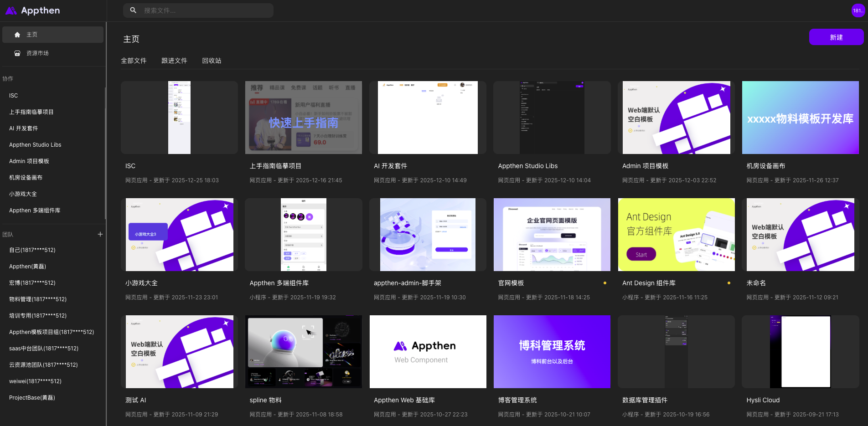Click the 博客管理系统 project title

click(517, 400)
